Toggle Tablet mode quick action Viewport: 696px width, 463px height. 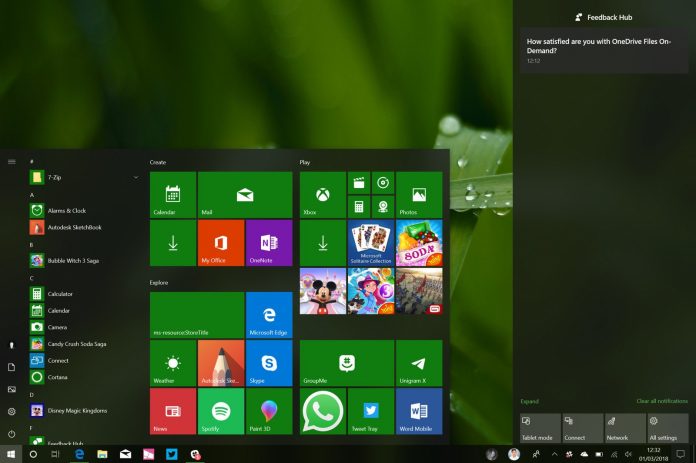pos(539,428)
